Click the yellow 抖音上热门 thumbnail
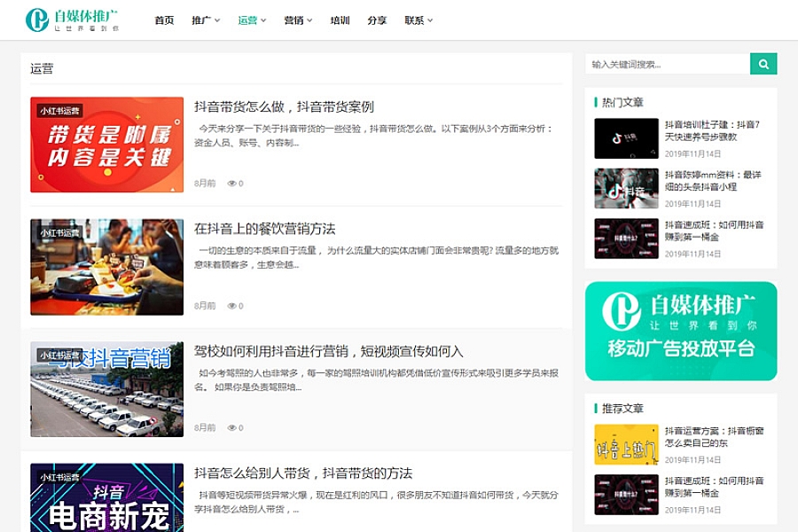Image resolution: width=798 pixels, height=532 pixels. (x=627, y=444)
